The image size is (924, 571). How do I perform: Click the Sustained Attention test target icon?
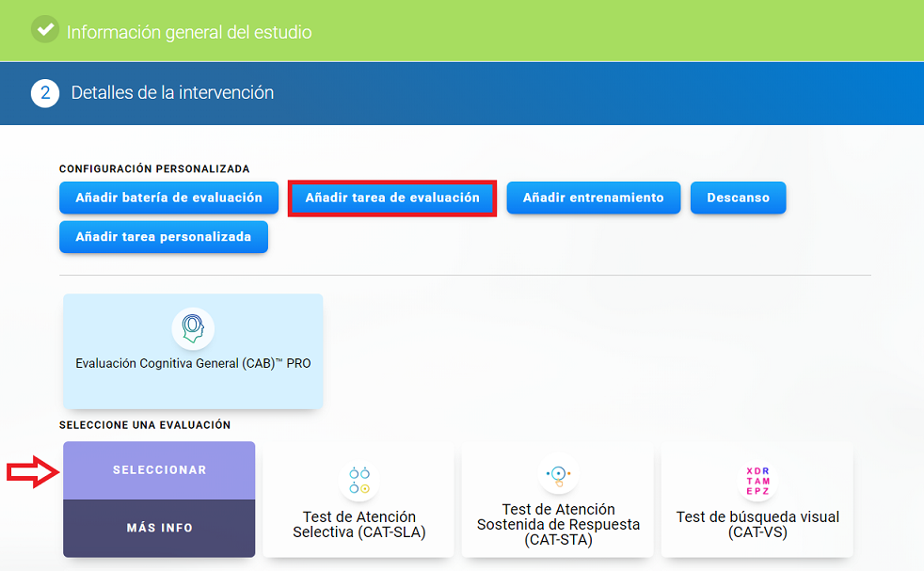557,474
